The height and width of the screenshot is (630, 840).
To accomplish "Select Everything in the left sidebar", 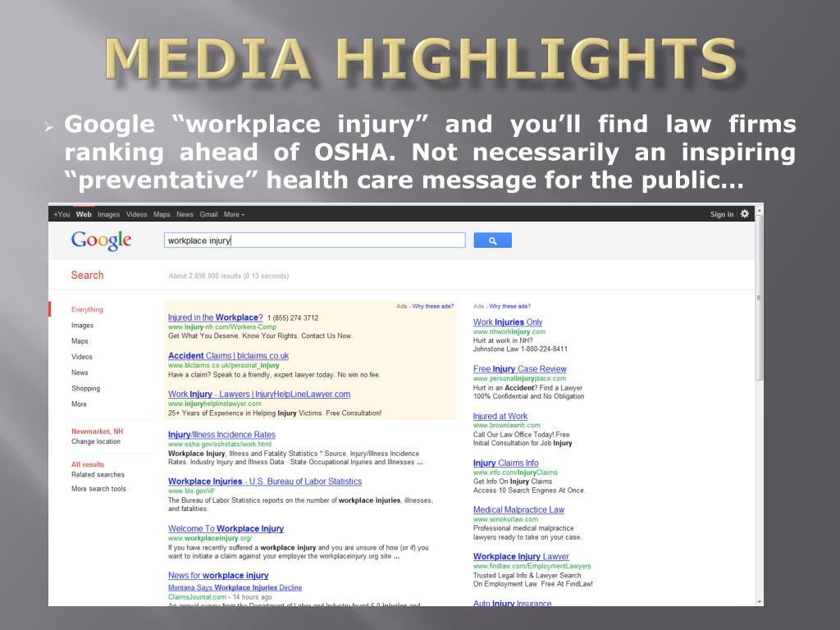I will 87,309.
